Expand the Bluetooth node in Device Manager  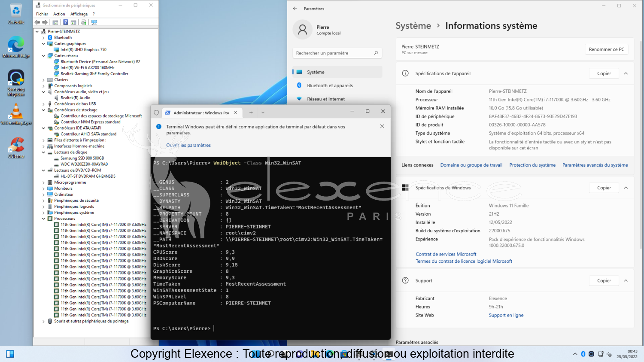pyautogui.click(x=43, y=38)
